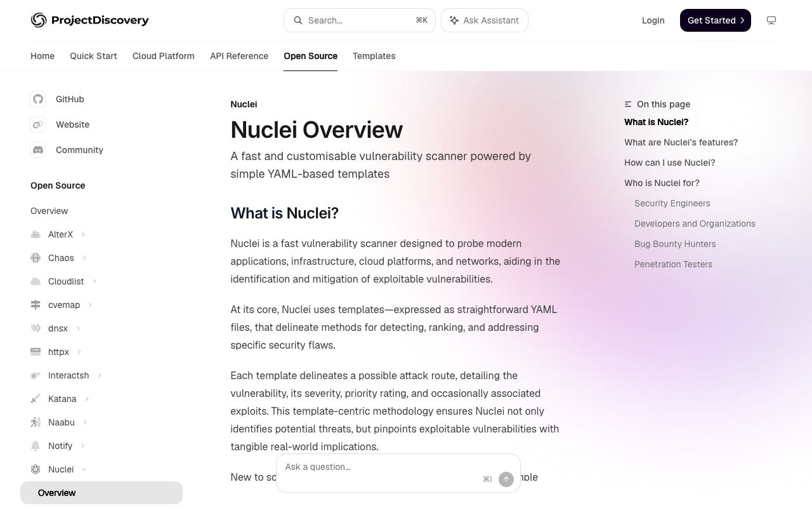Switch to the Templates tab
The height and width of the screenshot is (508, 812).
[374, 56]
